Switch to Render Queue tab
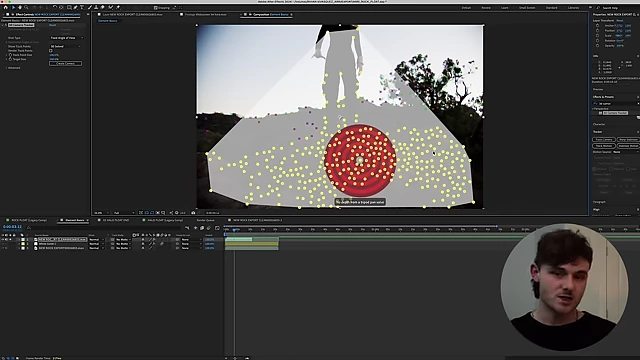The width and height of the screenshot is (640, 360). tap(205, 220)
